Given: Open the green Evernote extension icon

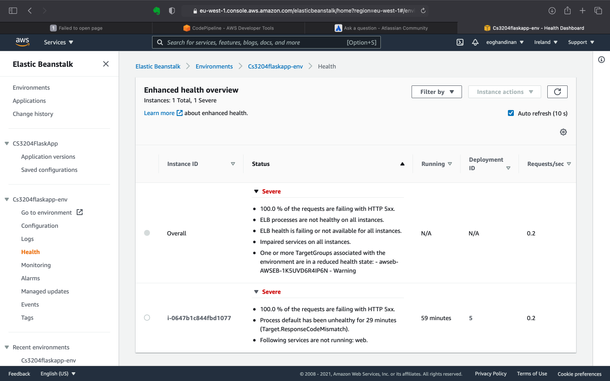Looking at the screenshot, I should [x=157, y=11].
